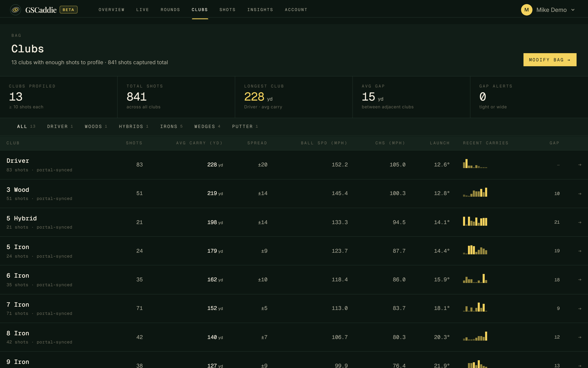Open 5 Hybrid row arrow icon
588x368 pixels.
click(580, 222)
